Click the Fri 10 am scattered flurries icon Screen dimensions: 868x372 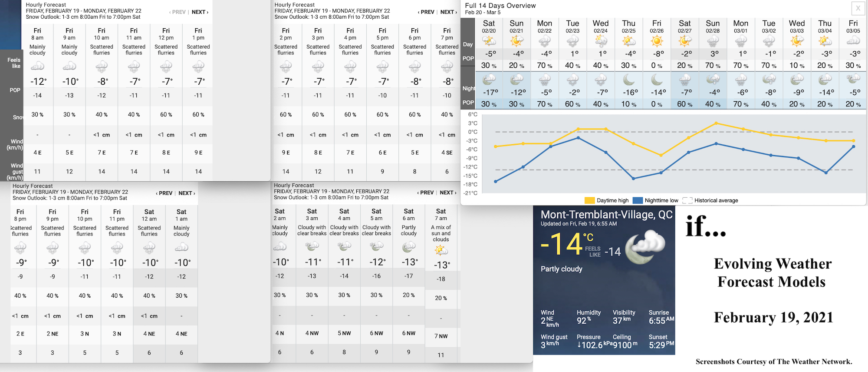pyautogui.click(x=102, y=67)
